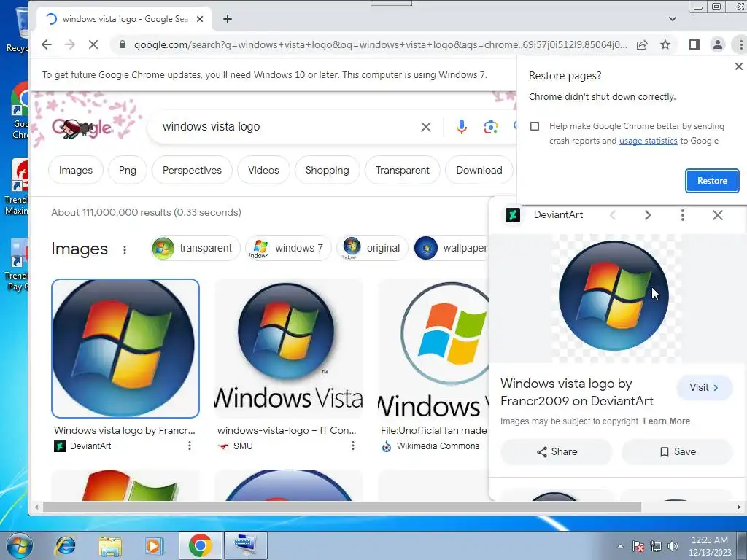The height and width of the screenshot is (560, 747).
Task: Dismiss the Restore pages popup
Action: click(x=738, y=66)
